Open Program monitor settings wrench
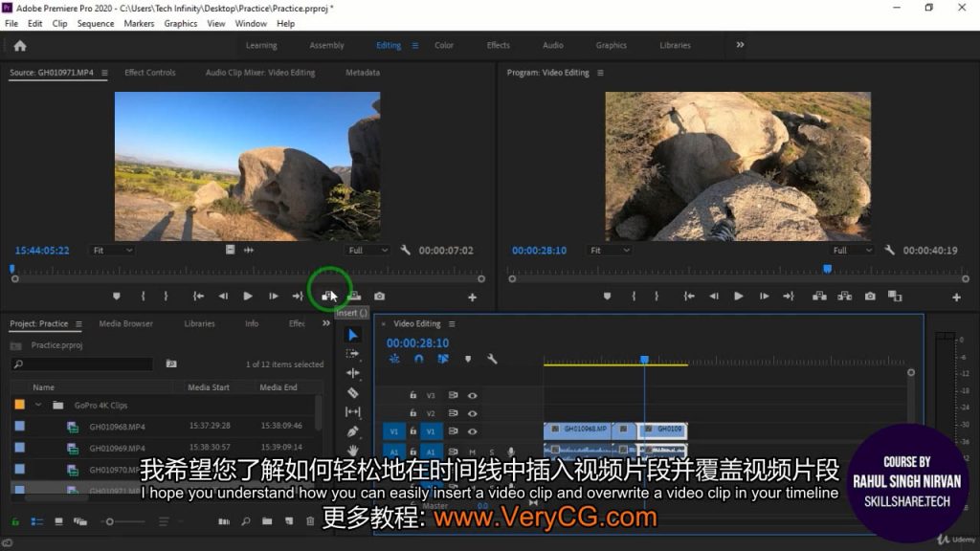This screenshot has width=980, height=551. click(x=889, y=250)
